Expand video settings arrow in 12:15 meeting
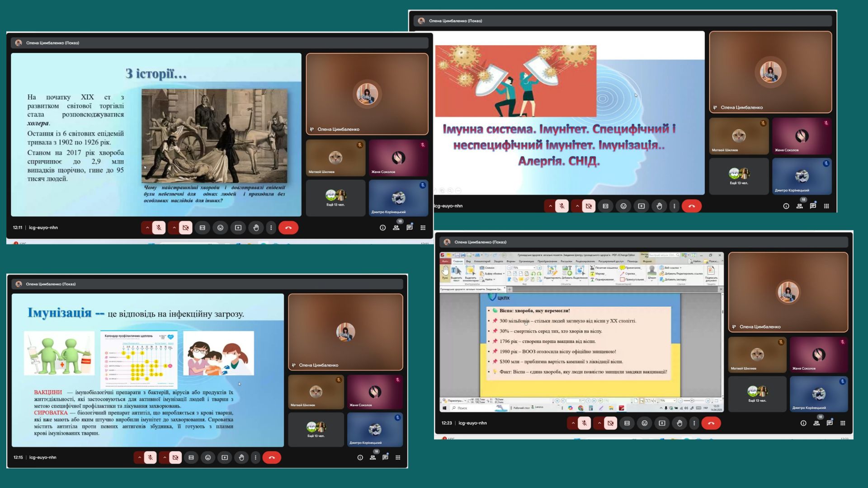868x488 pixels. pos(165,458)
